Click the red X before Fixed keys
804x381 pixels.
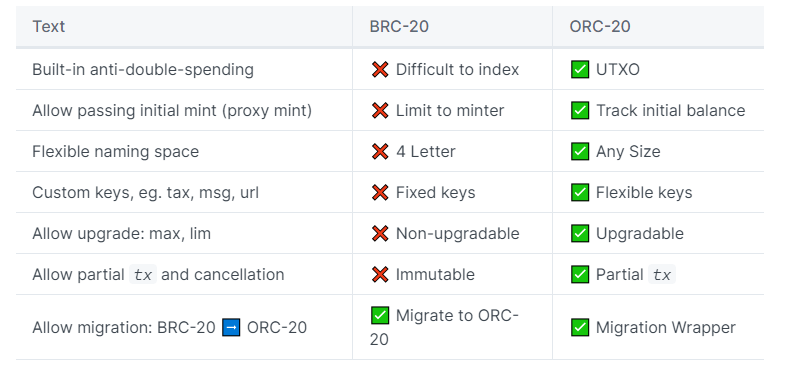(380, 192)
